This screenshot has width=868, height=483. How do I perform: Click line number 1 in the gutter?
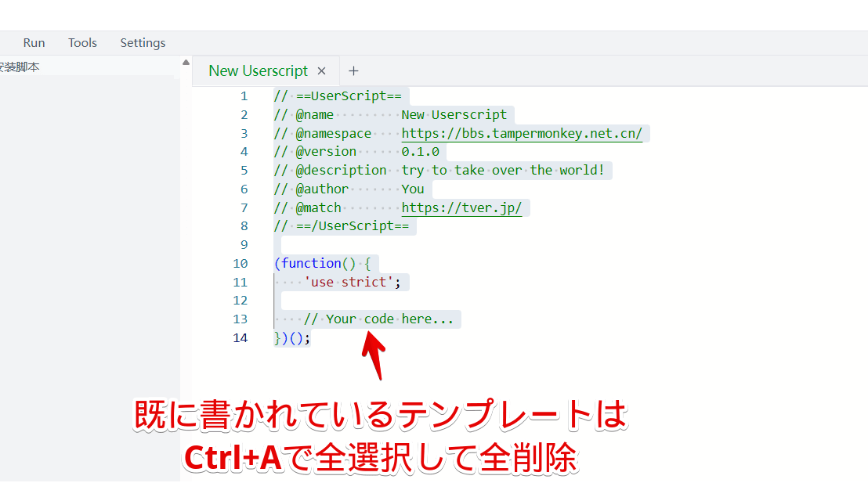tap(244, 96)
